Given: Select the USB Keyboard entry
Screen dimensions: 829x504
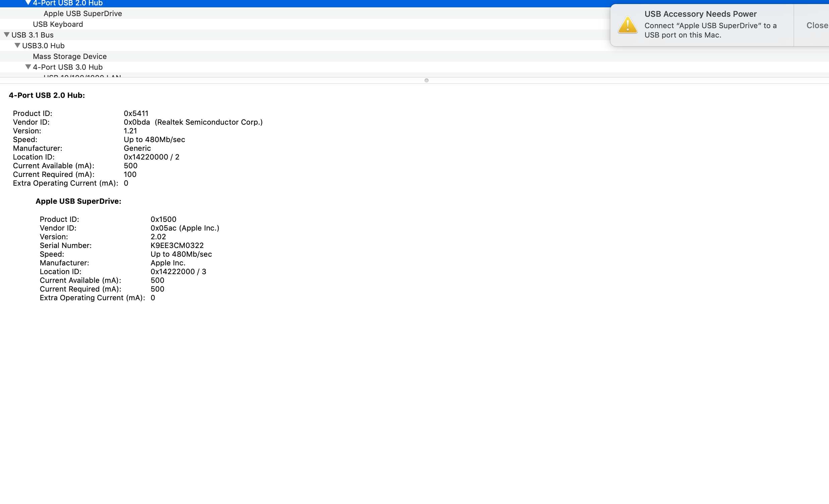Looking at the screenshot, I should (x=58, y=24).
